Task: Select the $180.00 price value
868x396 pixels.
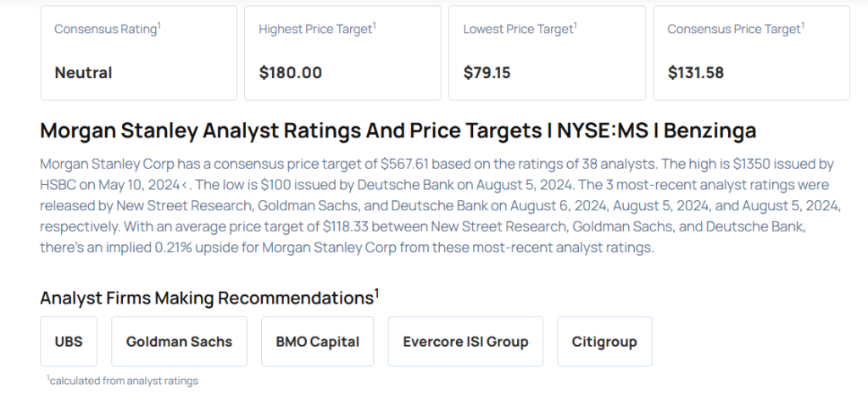Action: pos(291,72)
